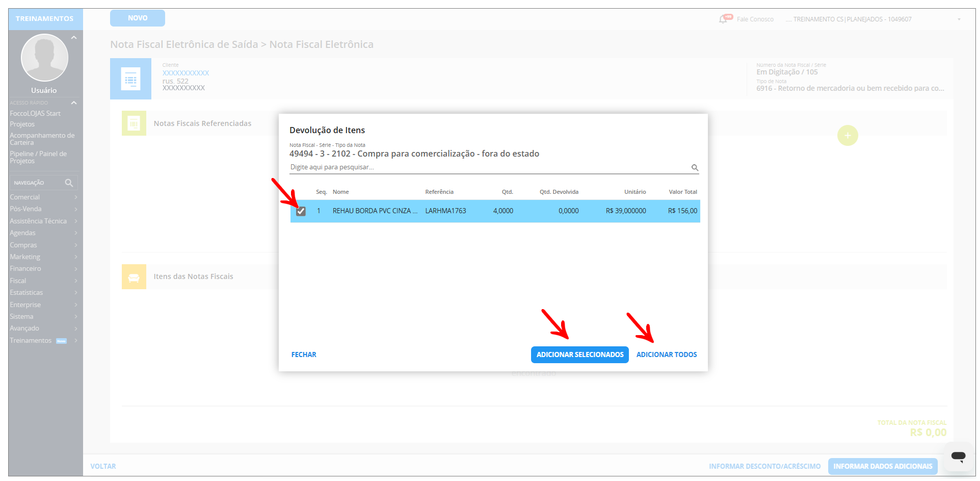Open the Projetos quick access link
This screenshot has width=980, height=481.
click(22, 124)
